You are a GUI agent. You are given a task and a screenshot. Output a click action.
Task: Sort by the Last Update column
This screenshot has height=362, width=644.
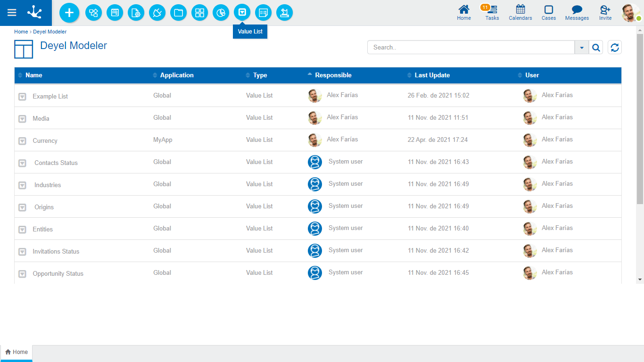click(432, 75)
